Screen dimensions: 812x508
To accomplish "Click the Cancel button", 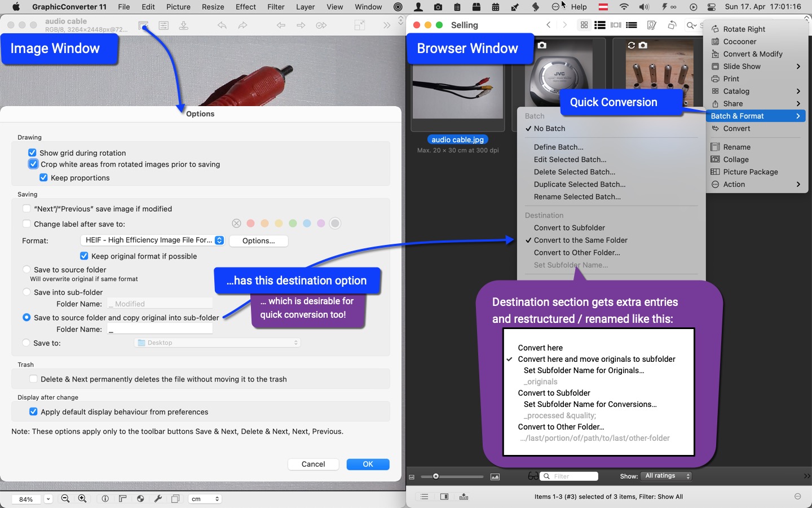I will click(x=313, y=464).
